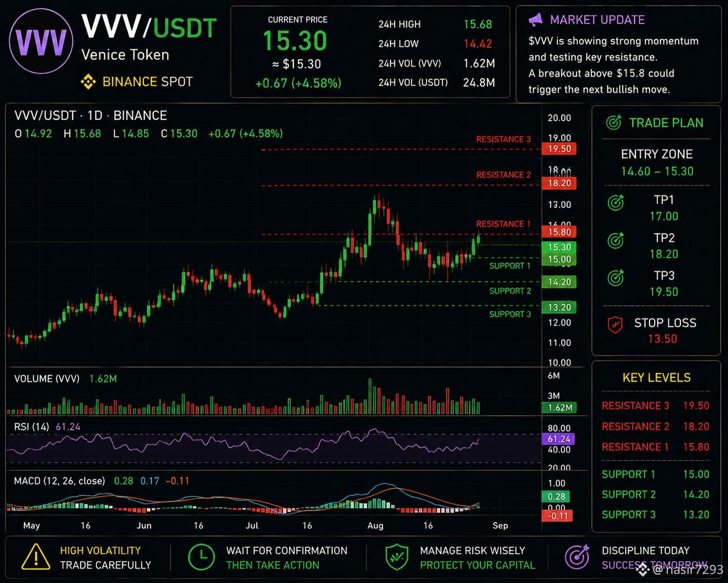Click the large VVV/USDT pair heading

[x=149, y=27]
